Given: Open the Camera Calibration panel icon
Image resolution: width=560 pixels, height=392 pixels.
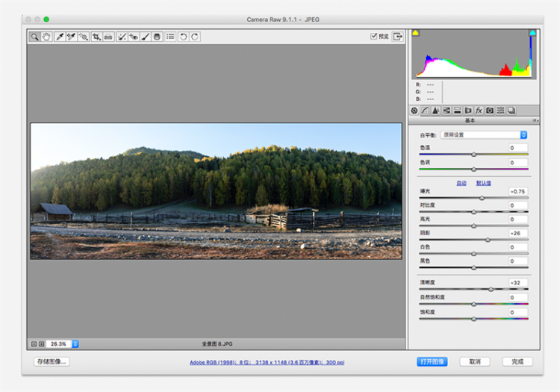Looking at the screenshot, I should [x=490, y=110].
